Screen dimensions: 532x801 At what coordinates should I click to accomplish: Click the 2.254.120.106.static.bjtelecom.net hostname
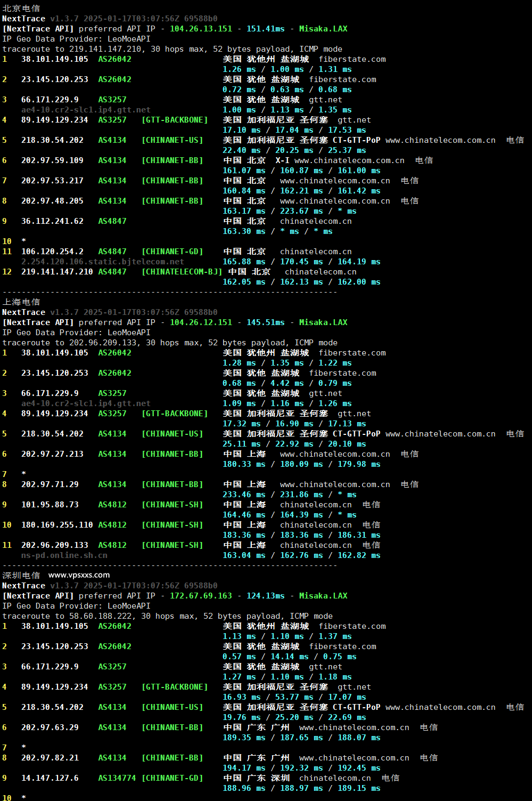[102, 261]
